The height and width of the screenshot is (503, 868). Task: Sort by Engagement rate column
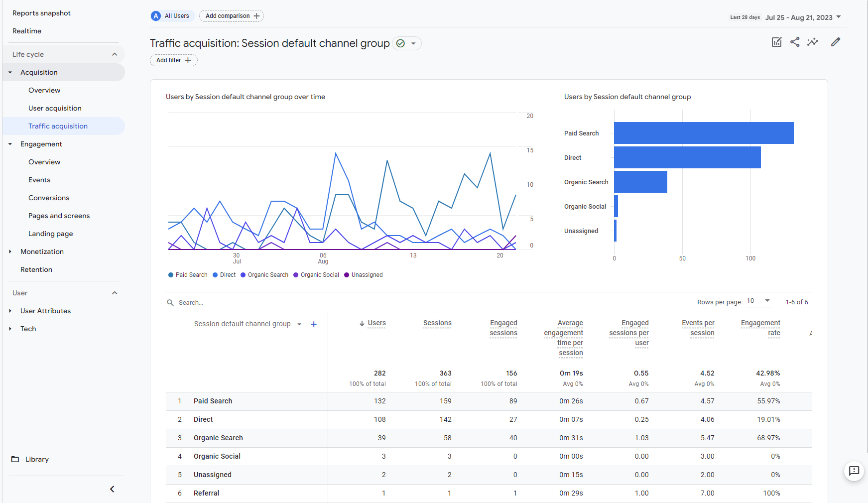(x=760, y=328)
